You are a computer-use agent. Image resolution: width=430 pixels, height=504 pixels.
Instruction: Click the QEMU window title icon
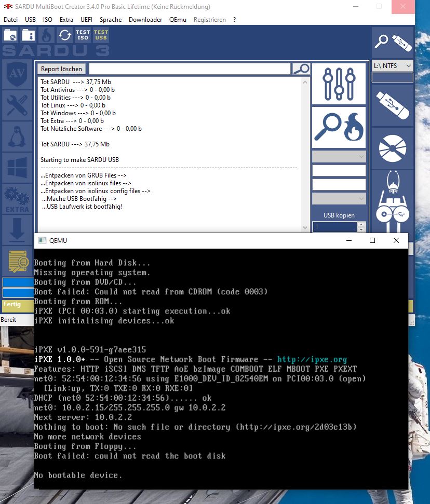click(x=42, y=240)
